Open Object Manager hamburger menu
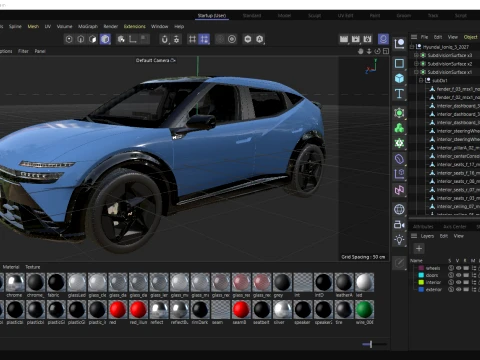The image size is (480, 360). 414,37
